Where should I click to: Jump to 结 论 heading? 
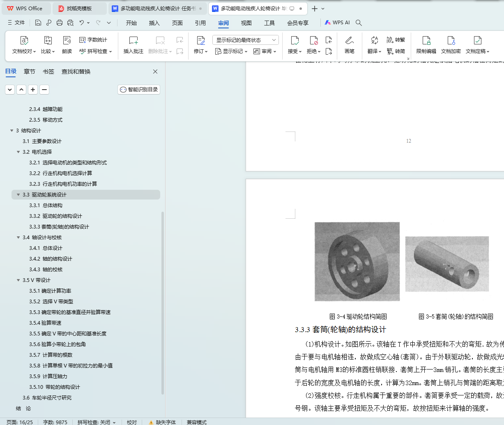23,409
